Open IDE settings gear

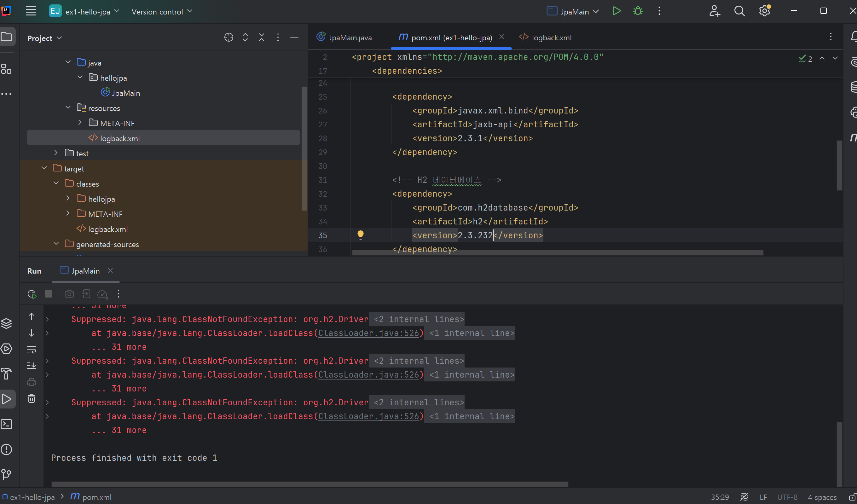click(x=765, y=11)
